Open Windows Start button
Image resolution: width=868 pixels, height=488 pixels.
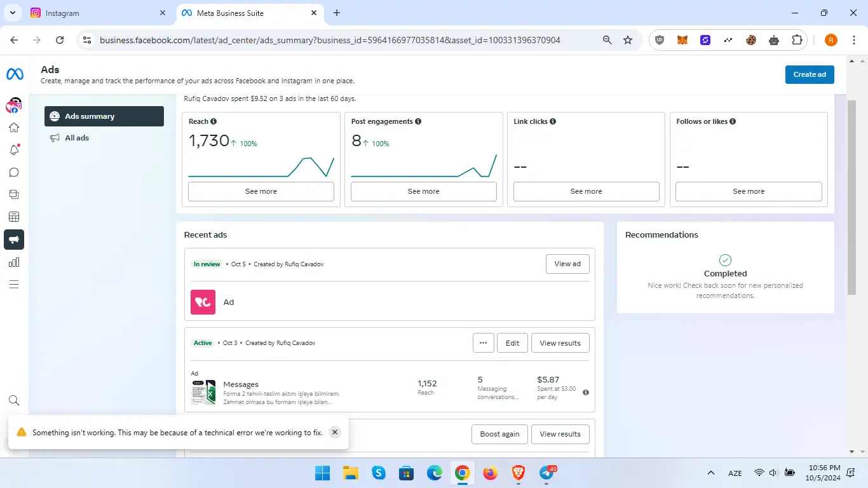click(x=323, y=473)
